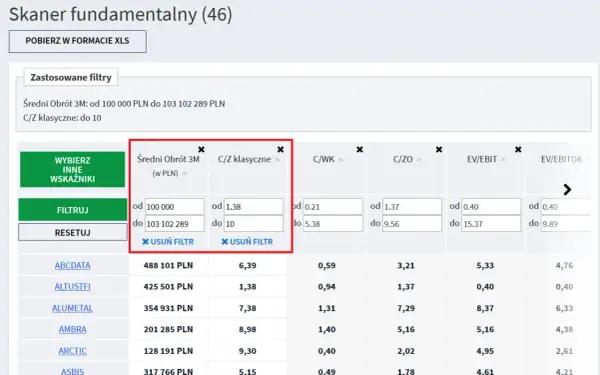Reset filters with Resetuj button
Viewport: 600px width, 375px height.
point(73,232)
